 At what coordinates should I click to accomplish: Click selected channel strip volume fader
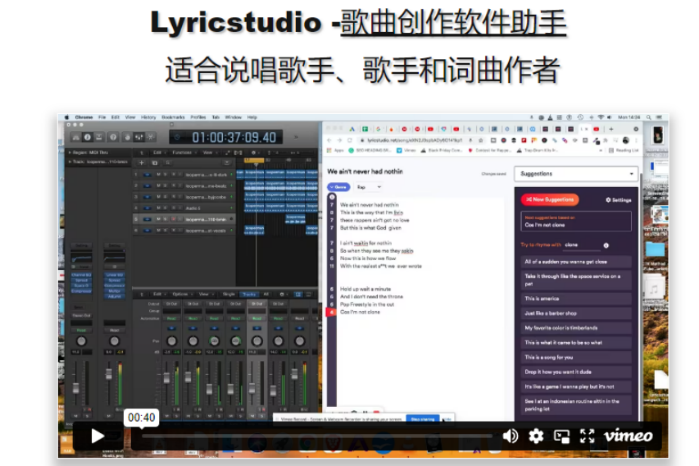(x=252, y=388)
